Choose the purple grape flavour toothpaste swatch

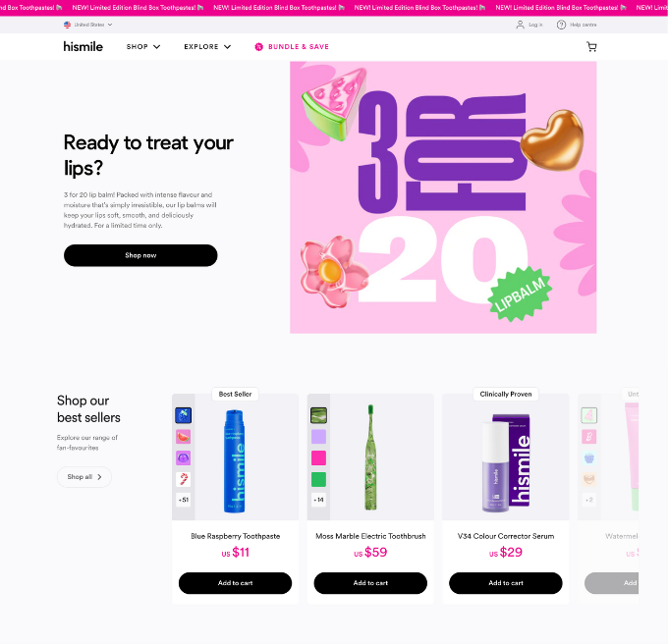click(x=183, y=458)
